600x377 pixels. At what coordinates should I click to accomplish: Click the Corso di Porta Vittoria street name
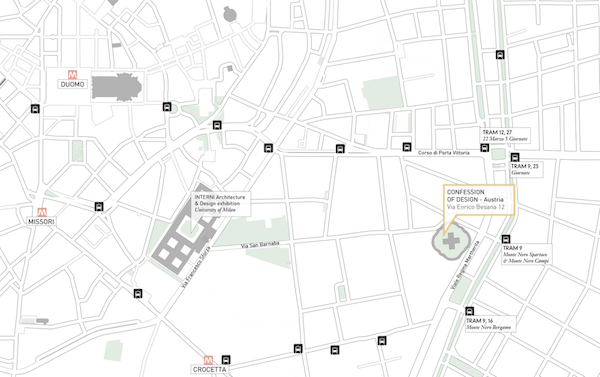(x=443, y=153)
